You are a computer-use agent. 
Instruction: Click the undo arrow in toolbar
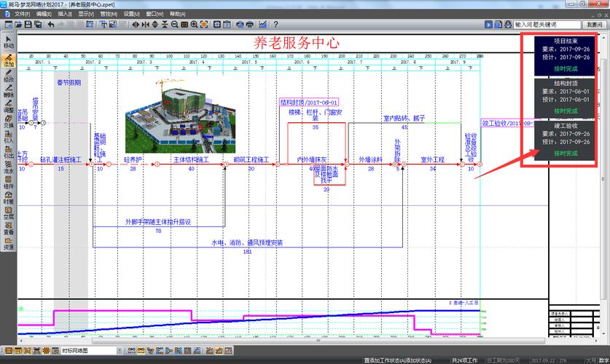coord(51,24)
